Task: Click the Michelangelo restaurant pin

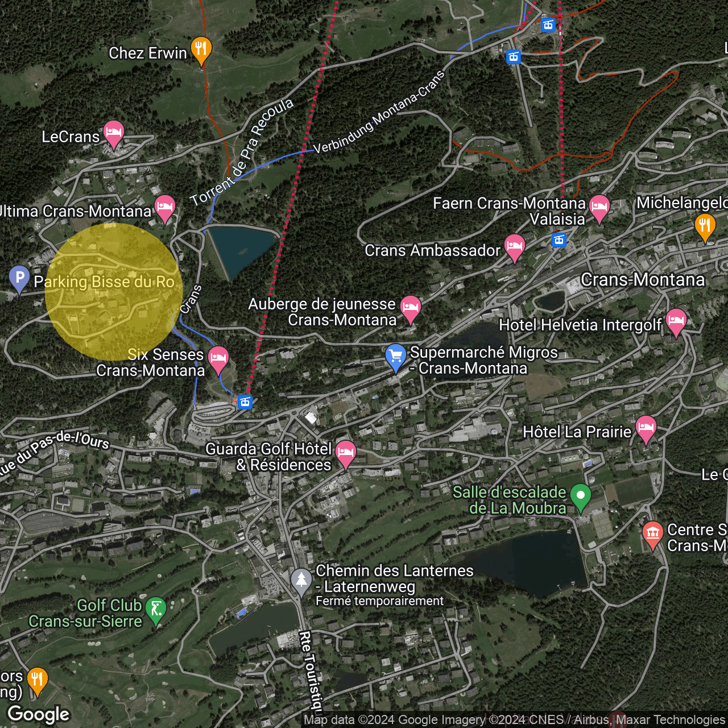Action: tap(705, 226)
